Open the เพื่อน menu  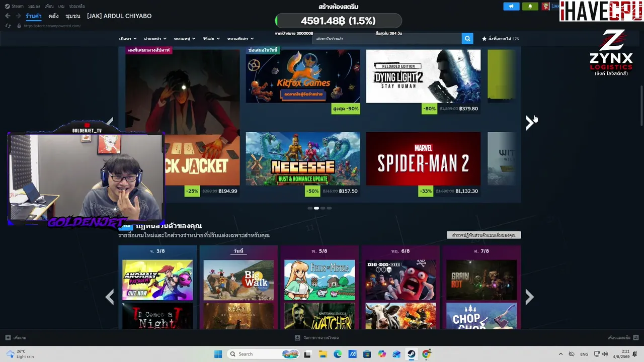tap(49, 6)
